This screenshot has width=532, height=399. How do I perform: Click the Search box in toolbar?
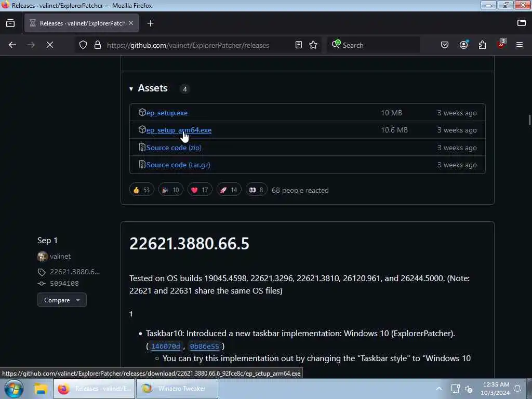coord(373,45)
